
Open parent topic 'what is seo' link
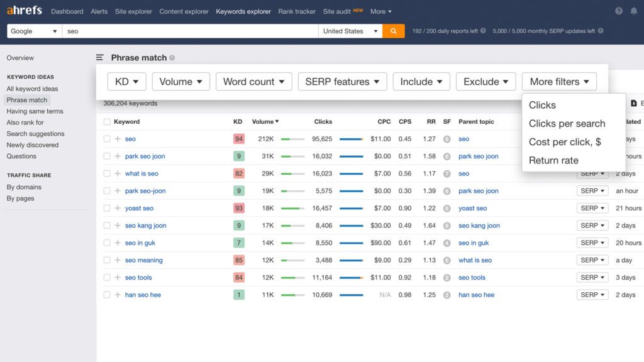pyautogui.click(x=475, y=260)
